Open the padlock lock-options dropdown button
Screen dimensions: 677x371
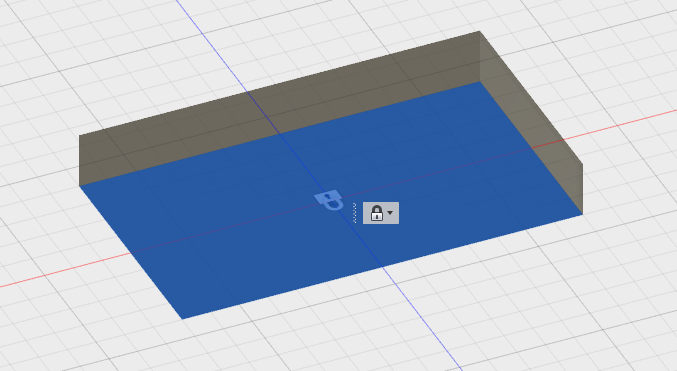tap(381, 213)
